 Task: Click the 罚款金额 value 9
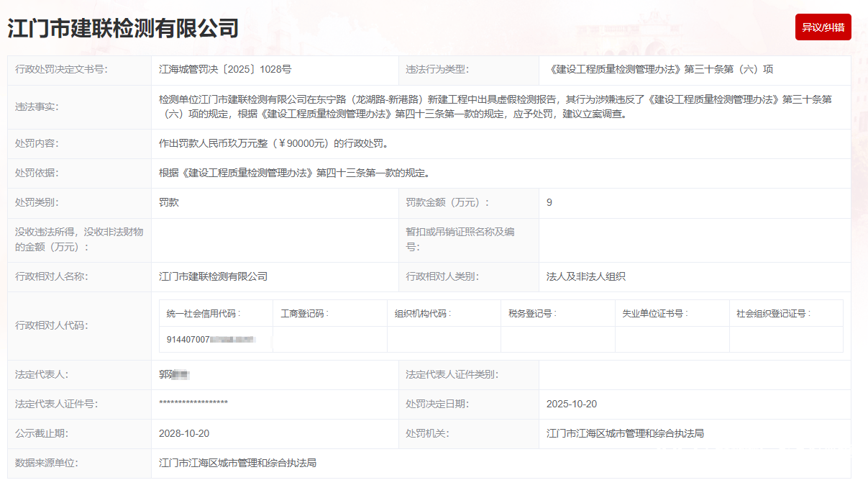coord(549,202)
